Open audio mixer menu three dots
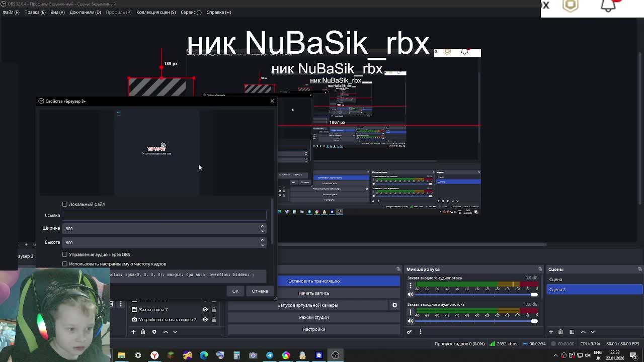Image resolution: width=644 pixels, height=362 pixels. click(x=420, y=332)
